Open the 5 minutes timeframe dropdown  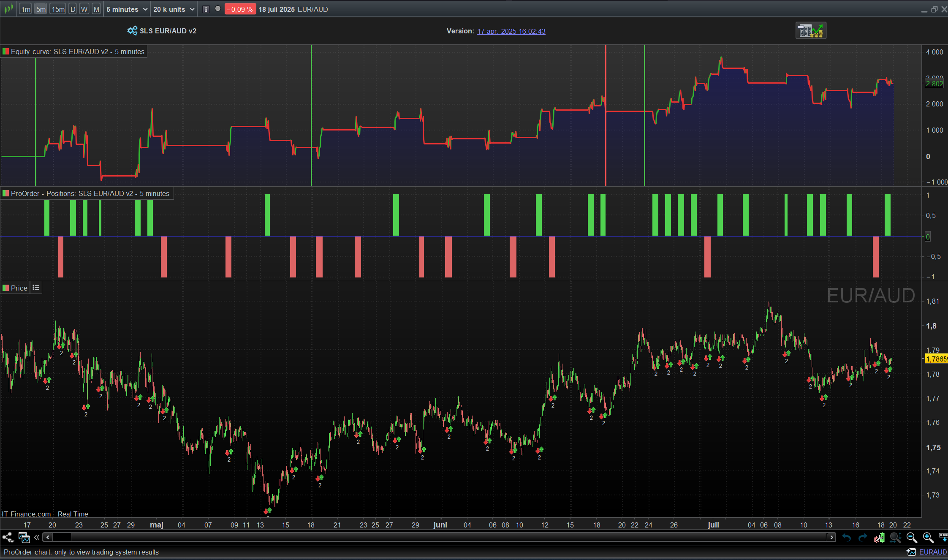(127, 9)
